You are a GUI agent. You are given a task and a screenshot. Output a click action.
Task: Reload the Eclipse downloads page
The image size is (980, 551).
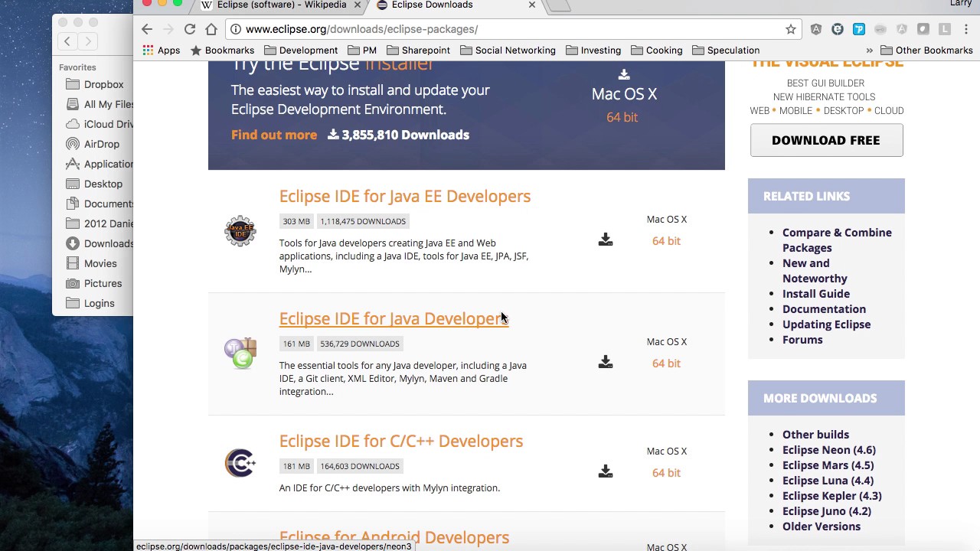[x=190, y=29]
